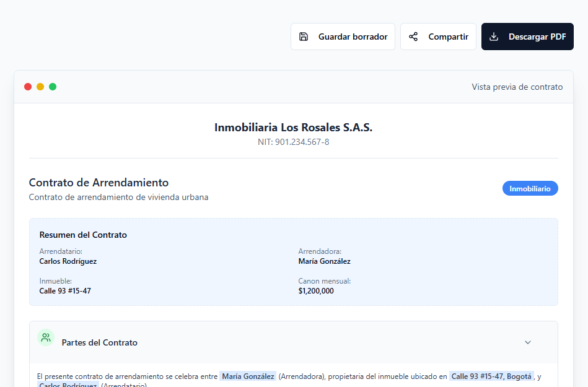Click the download arrow icon
The width and height of the screenshot is (588, 387).
coord(494,37)
